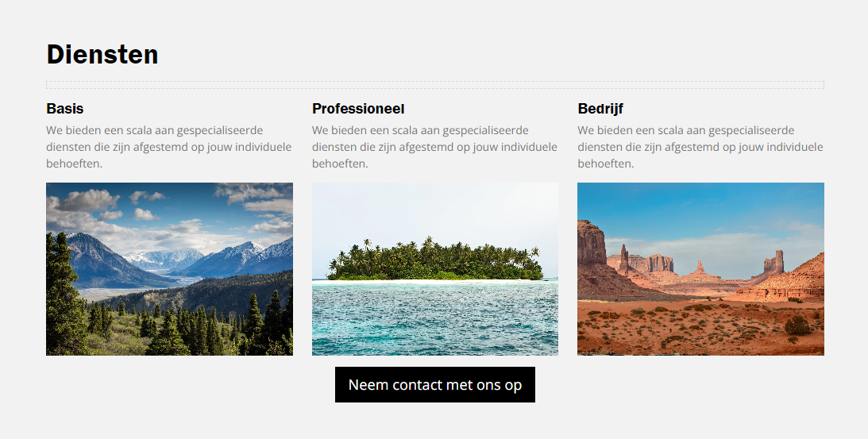Click the Neem contact met ons op button
The image size is (868, 439).
click(x=434, y=385)
